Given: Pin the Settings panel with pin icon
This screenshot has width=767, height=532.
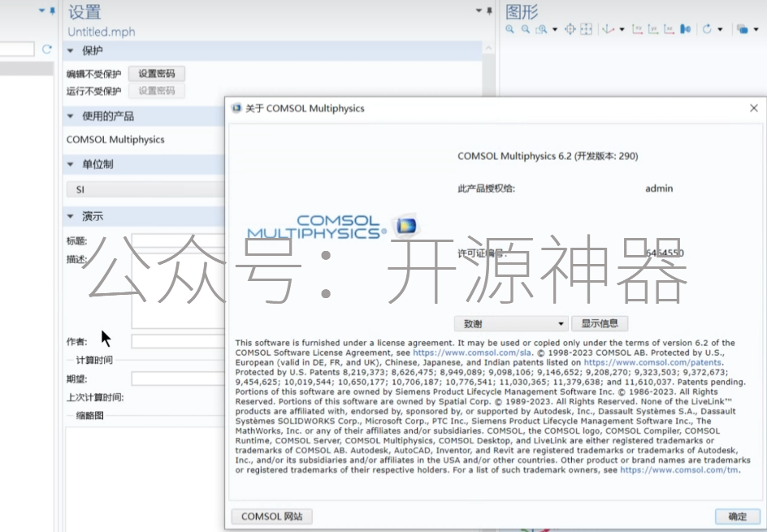Looking at the screenshot, I should tap(489, 11).
